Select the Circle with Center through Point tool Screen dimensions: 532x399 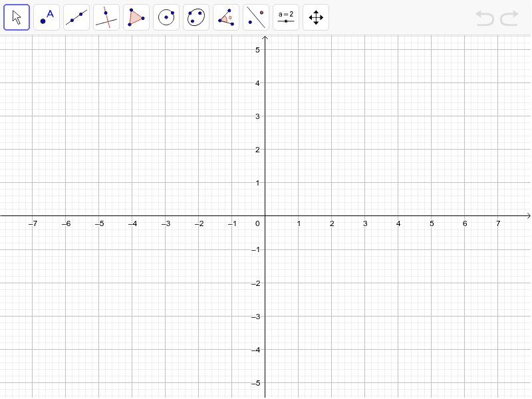click(x=166, y=17)
